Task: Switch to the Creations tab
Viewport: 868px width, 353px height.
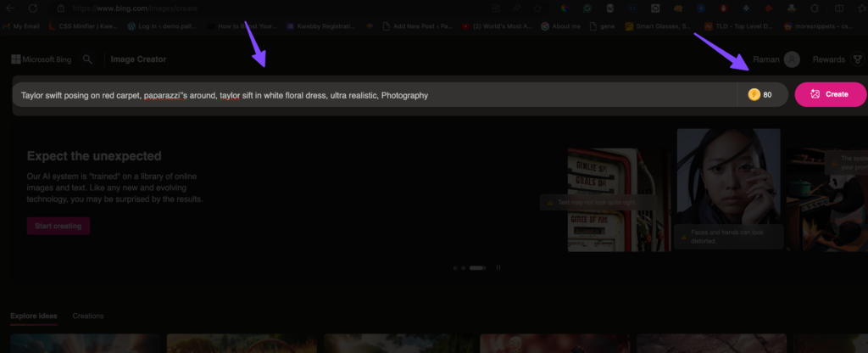Action: pyautogui.click(x=88, y=316)
